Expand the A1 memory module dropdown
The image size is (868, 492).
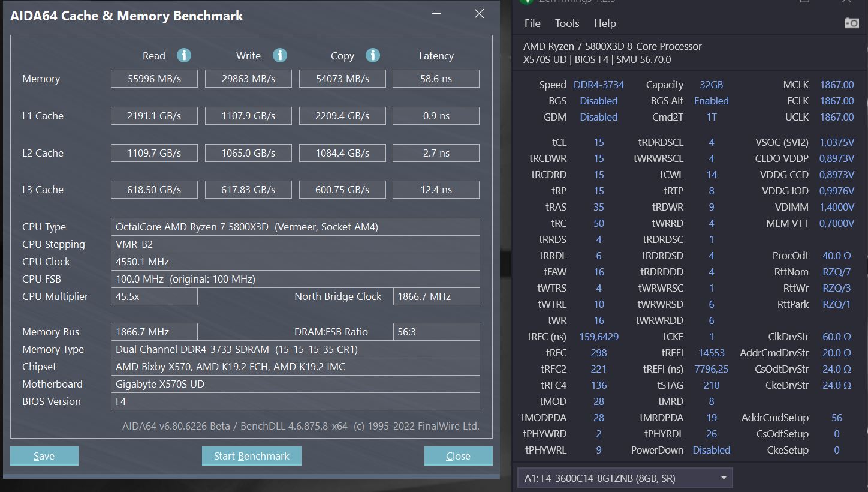[625, 478]
